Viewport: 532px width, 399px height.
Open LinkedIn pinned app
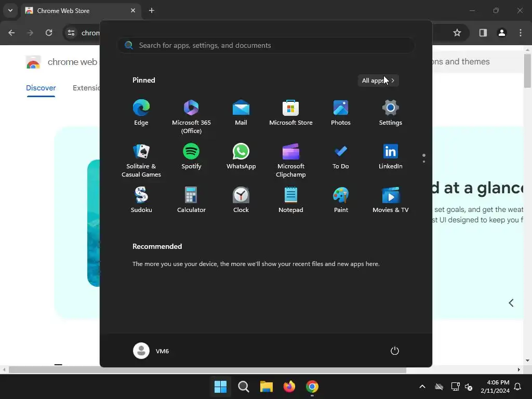tap(391, 157)
